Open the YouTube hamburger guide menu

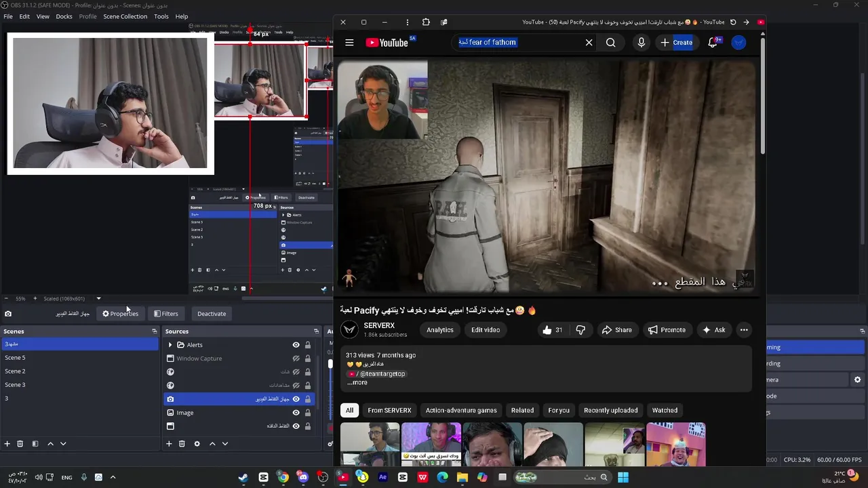[x=349, y=43]
